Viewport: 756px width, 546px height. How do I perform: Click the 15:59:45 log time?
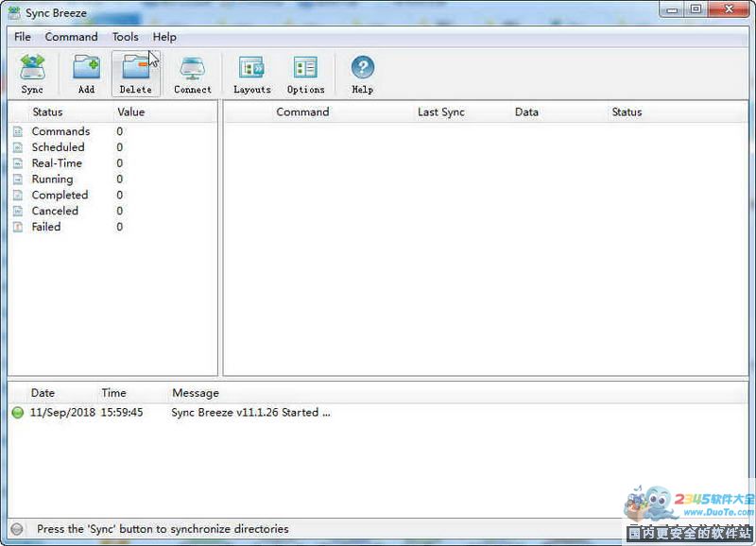pos(122,413)
